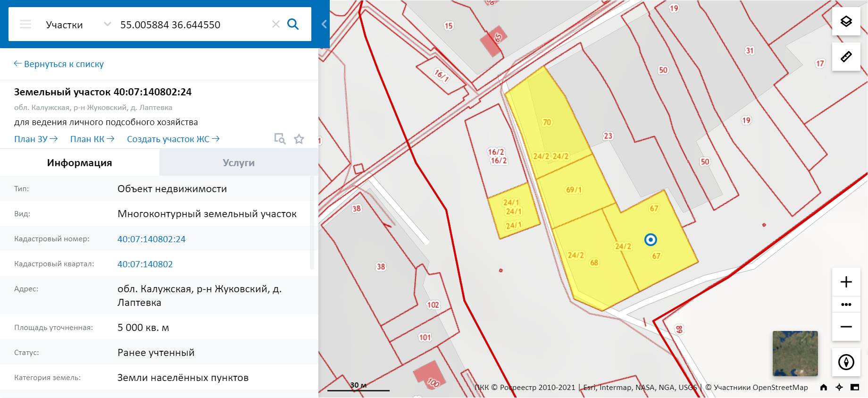Click the locate-me crosshair icon

coord(839,387)
